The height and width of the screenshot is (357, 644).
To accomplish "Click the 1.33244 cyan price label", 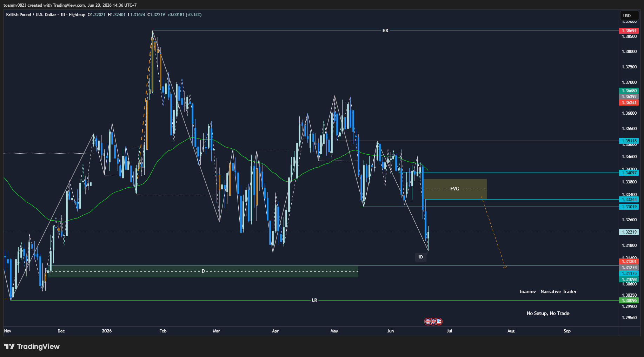I will click(x=629, y=200).
